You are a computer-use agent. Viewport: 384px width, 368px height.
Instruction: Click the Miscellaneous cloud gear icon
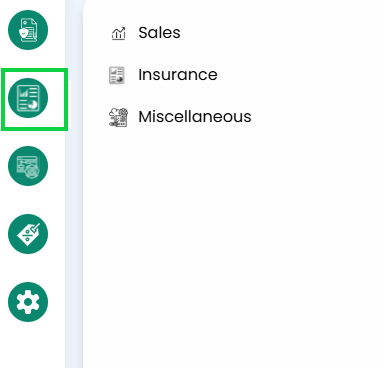[118, 117]
